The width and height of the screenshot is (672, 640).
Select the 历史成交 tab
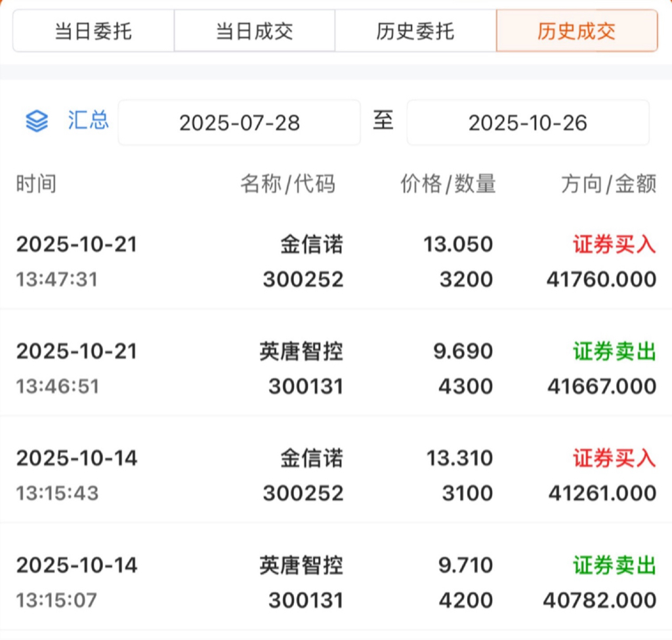pos(577,31)
